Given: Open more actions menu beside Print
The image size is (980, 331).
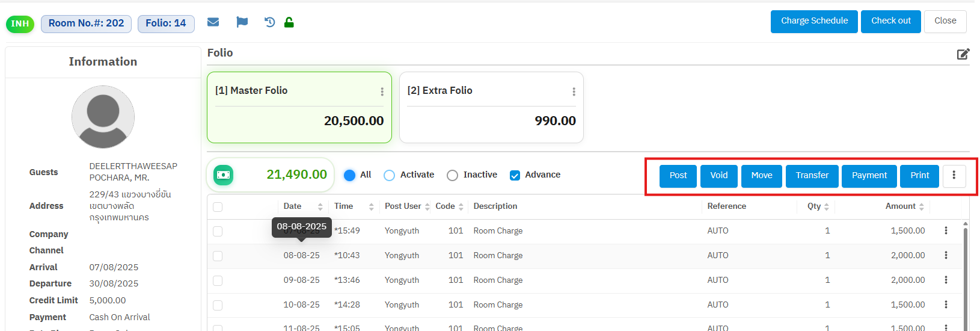Looking at the screenshot, I should (954, 175).
